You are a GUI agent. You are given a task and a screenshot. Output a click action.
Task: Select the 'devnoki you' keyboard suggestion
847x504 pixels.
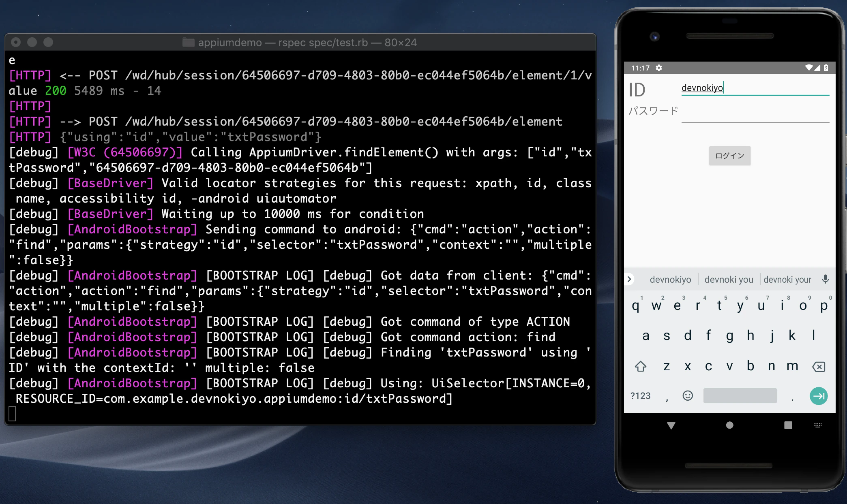click(729, 280)
